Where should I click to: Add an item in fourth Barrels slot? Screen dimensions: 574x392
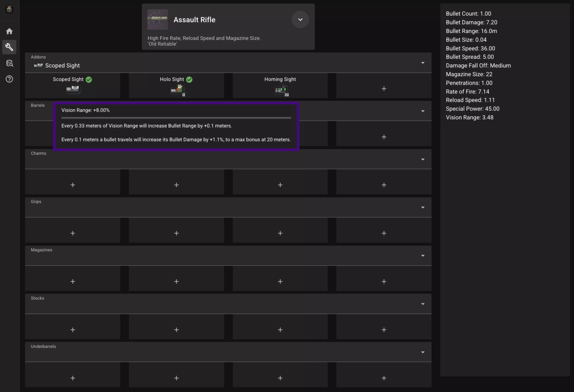click(x=384, y=137)
